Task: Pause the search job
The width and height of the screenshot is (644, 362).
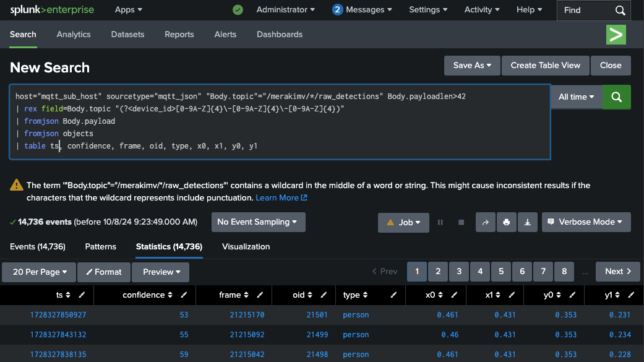Action: (440, 222)
